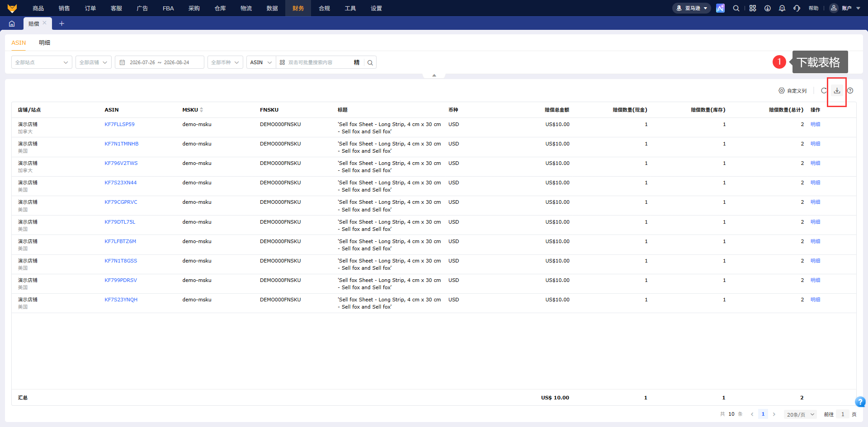Open the global search in the top bar

point(736,8)
